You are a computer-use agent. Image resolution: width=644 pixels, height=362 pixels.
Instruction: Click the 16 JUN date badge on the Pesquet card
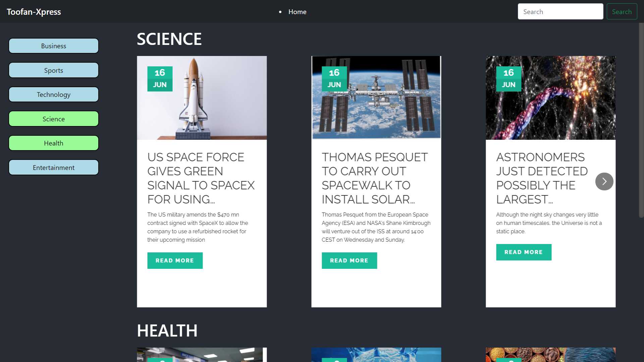click(x=334, y=79)
